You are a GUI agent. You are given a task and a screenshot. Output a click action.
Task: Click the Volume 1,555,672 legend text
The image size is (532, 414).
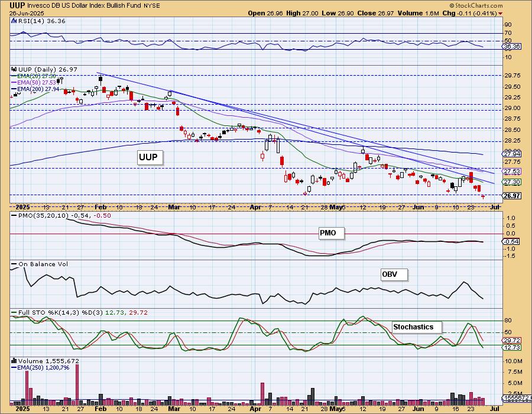point(48,361)
